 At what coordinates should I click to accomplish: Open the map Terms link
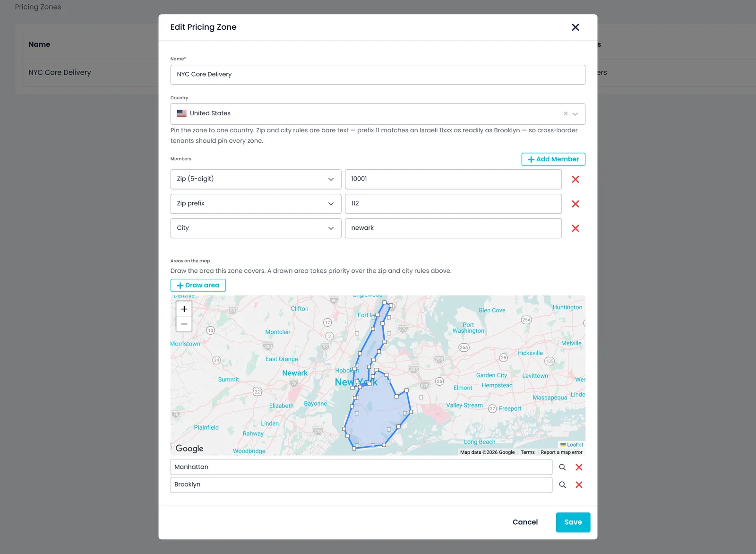coord(527,452)
